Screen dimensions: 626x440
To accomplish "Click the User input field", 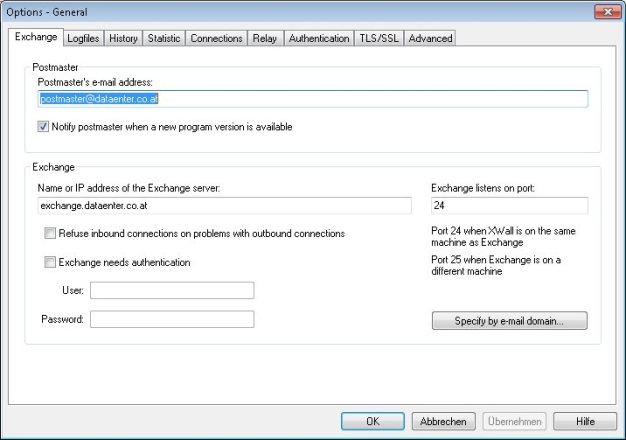I will click(x=172, y=291).
